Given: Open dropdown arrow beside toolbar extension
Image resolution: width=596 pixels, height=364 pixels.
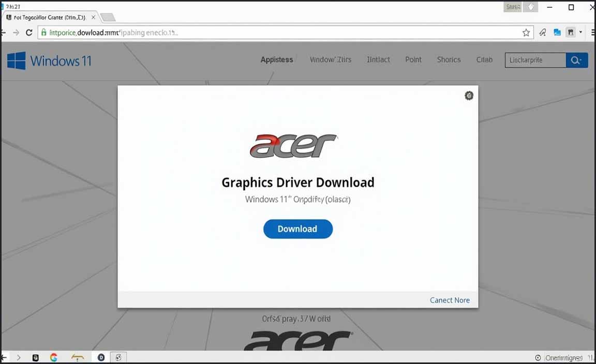Looking at the screenshot, I should coord(580,33).
